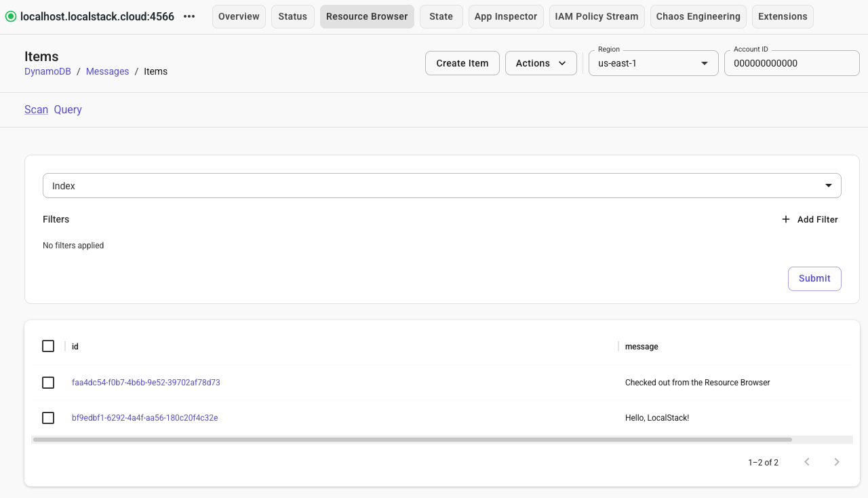868x498 pixels.
Task: Open the IAM Policy Stream tab
Action: coord(597,16)
